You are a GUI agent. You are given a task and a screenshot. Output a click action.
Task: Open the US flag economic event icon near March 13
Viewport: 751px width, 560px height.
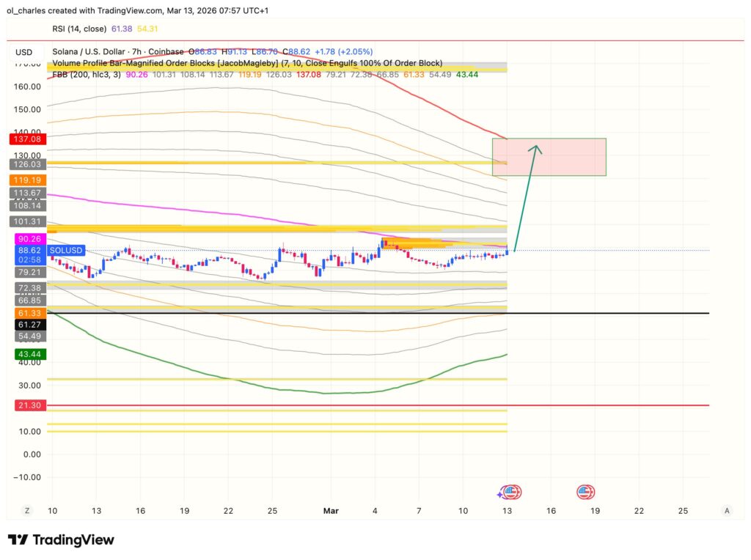click(511, 492)
